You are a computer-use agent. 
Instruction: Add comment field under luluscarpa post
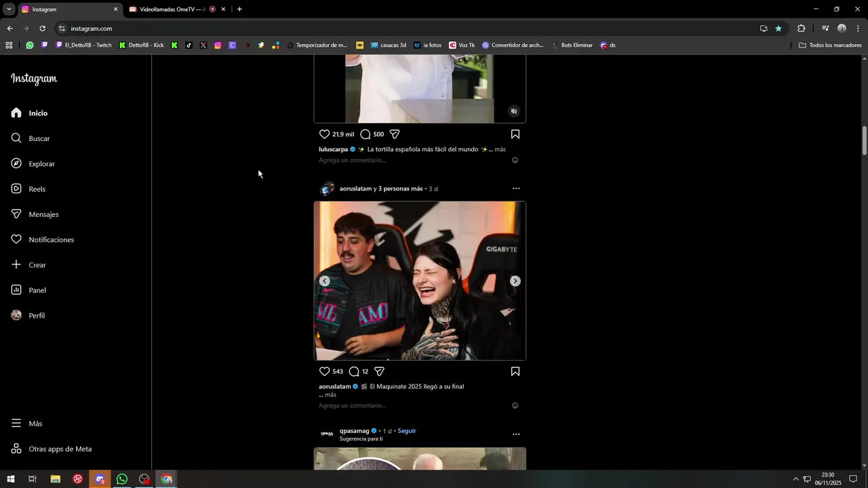pyautogui.click(x=412, y=161)
